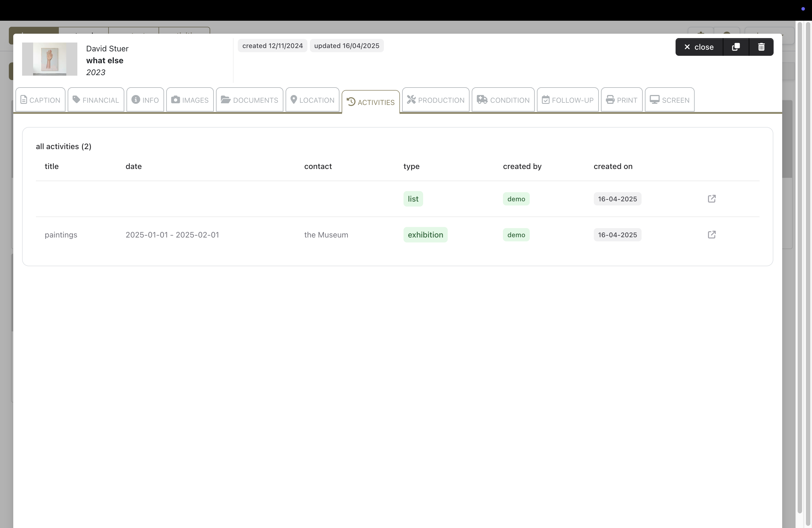The image size is (812, 528).
Task: Click the 'date' column header
Action: tap(134, 166)
